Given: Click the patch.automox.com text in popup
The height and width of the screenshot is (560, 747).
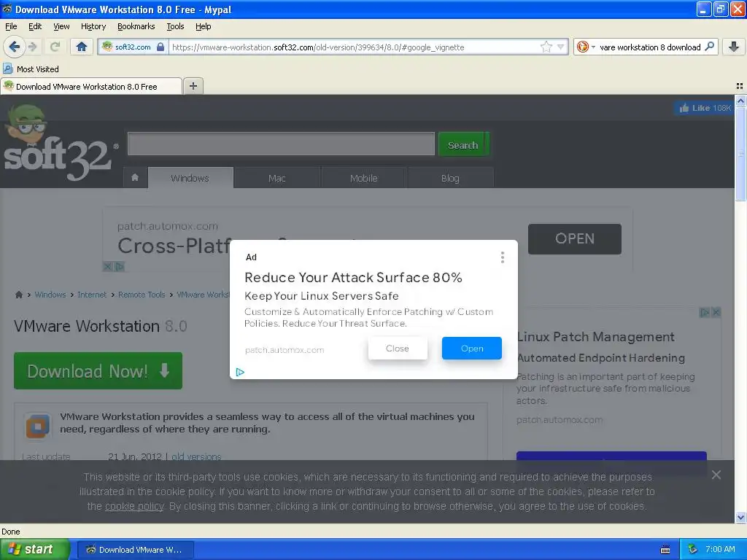Looking at the screenshot, I should (285, 350).
